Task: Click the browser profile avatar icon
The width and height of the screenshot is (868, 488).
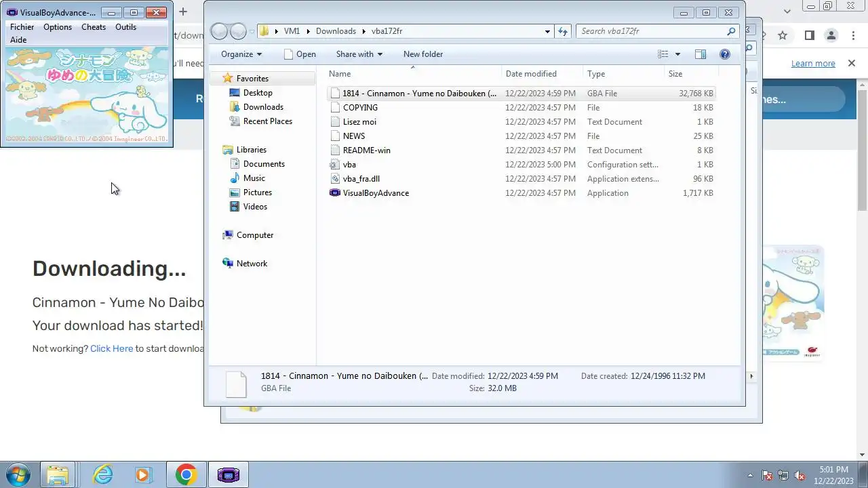Action: click(831, 35)
